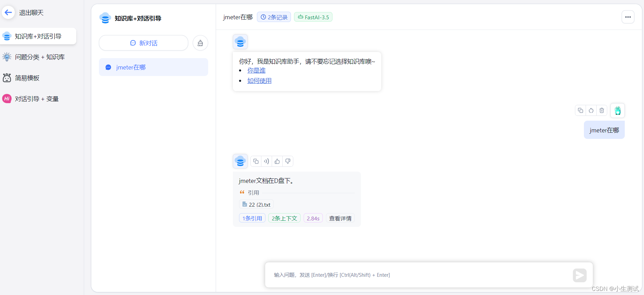
Task: Click the 你是谁 suggested question link
Action: [x=256, y=70]
